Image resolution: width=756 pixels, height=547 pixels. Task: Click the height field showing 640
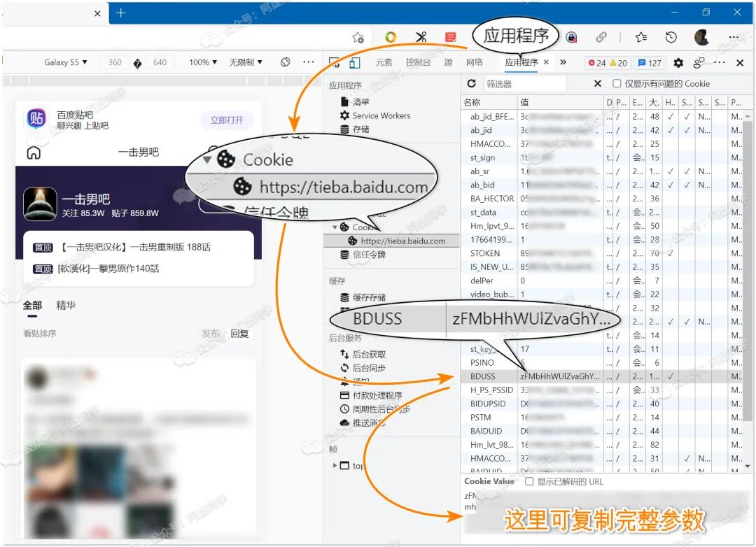[x=160, y=62]
